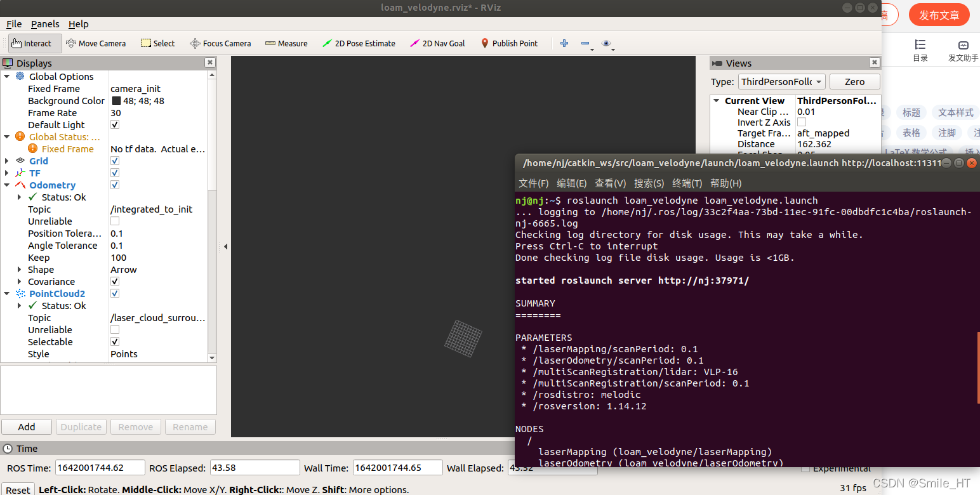Open the Panels menu
The image size is (980, 495).
pos(45,24)
